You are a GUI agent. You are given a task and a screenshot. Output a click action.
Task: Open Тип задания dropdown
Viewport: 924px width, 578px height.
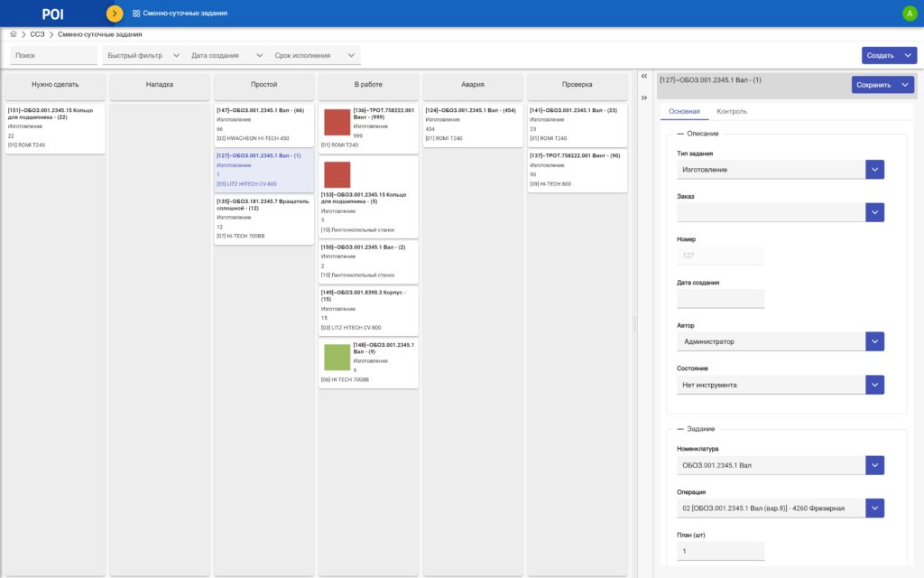tap(874, 170)
